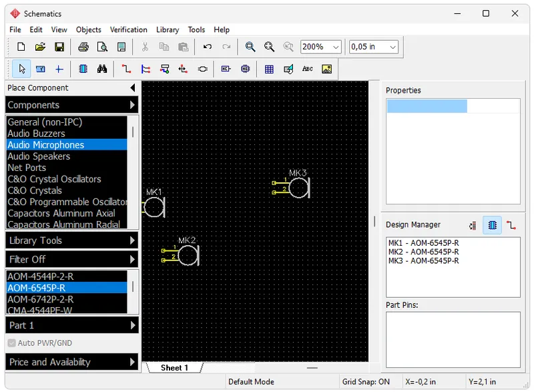Open the Verification menu
Screen dimensions: 534x392
pos(128,29)
